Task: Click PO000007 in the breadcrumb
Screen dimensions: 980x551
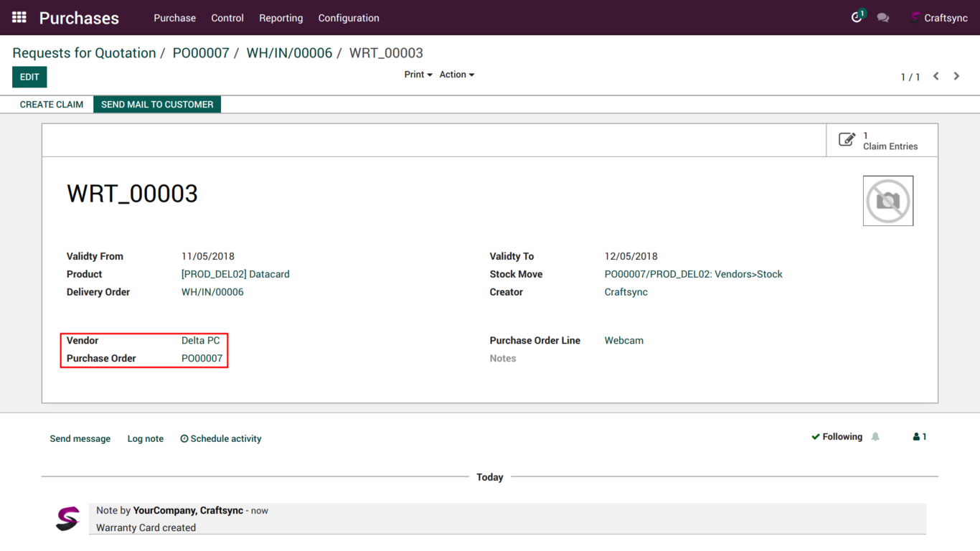Action: click(201, 53)
